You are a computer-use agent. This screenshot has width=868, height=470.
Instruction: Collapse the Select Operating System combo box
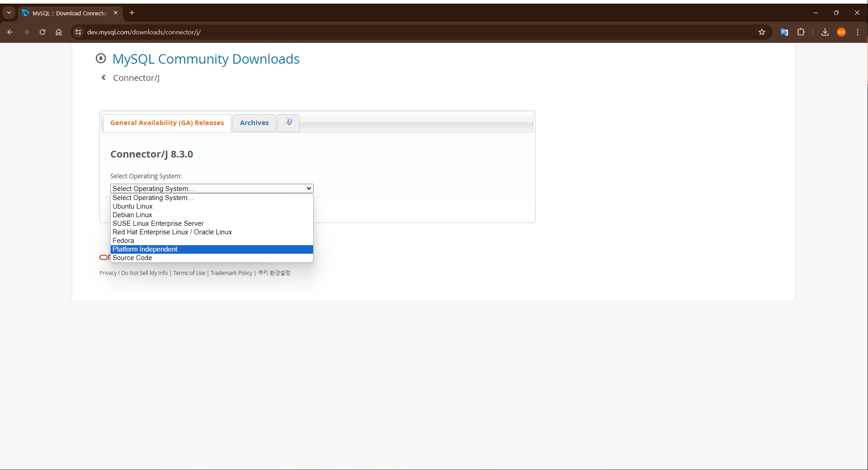pos(212,188)
